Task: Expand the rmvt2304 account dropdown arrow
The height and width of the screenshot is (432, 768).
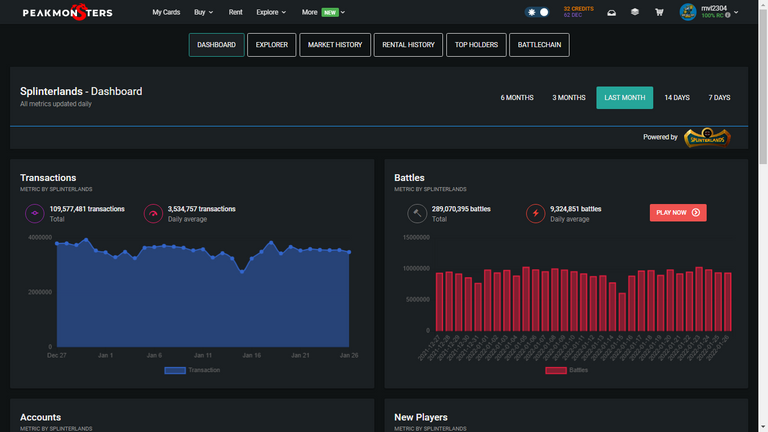Action: [736, 12]
